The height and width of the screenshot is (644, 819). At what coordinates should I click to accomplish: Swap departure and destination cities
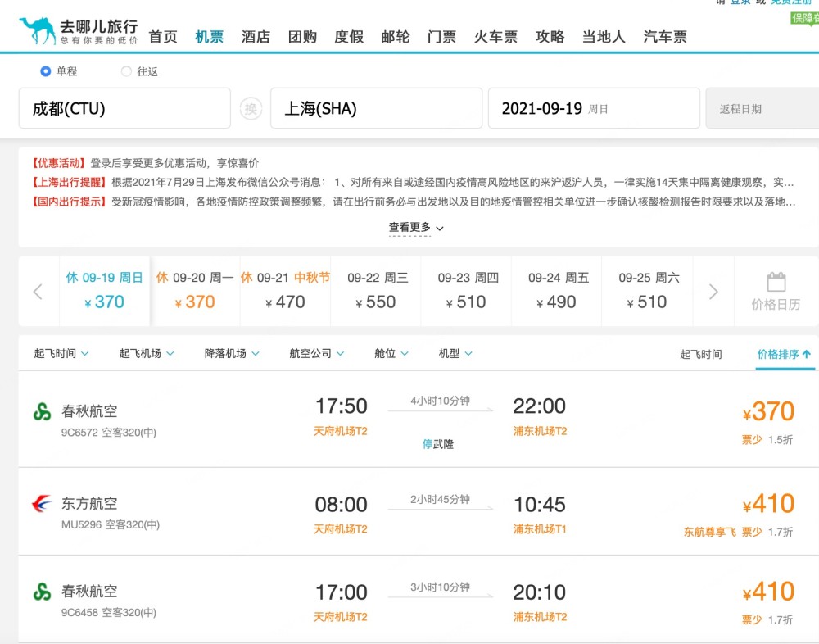click(x=251, y=109)
